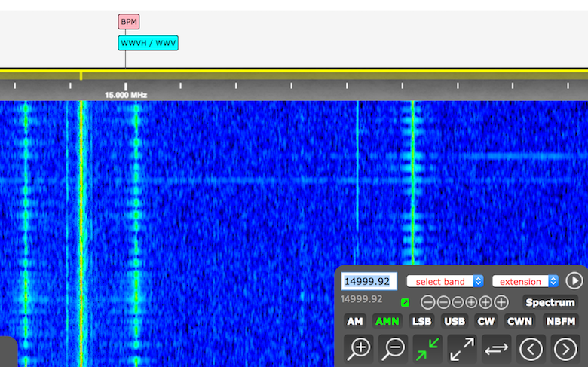Click the smallest circled minus step button
Viewport: 588px width, 367px height.
coord(458,302)
